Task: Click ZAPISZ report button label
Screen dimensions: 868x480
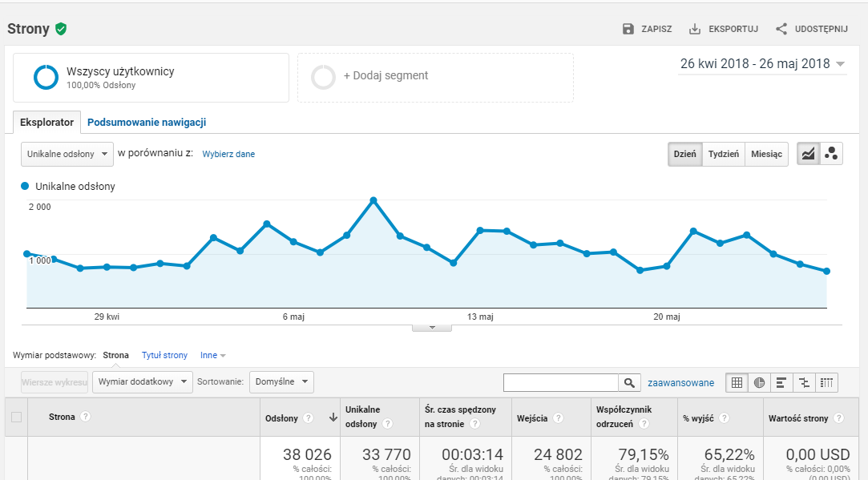Action: coord(656,29)
